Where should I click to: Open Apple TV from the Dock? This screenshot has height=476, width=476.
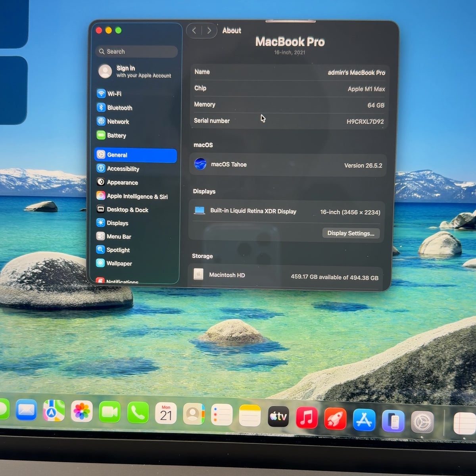coord(278,417)
